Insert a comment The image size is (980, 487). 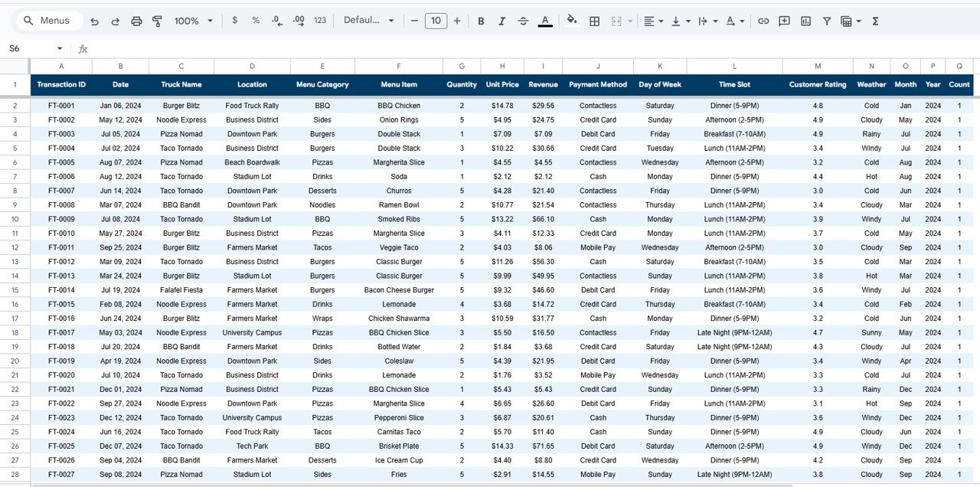784,21
